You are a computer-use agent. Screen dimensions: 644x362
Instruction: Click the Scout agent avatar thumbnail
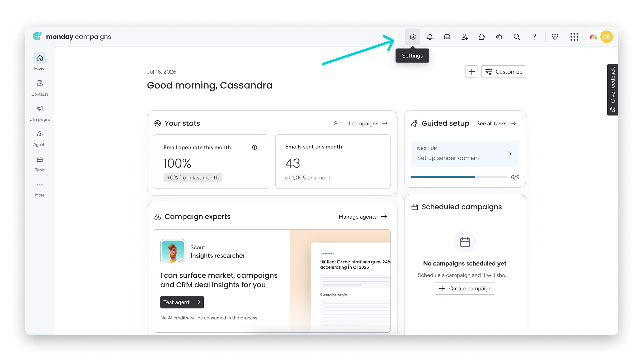pyautogui.click(x=173, y=252)
